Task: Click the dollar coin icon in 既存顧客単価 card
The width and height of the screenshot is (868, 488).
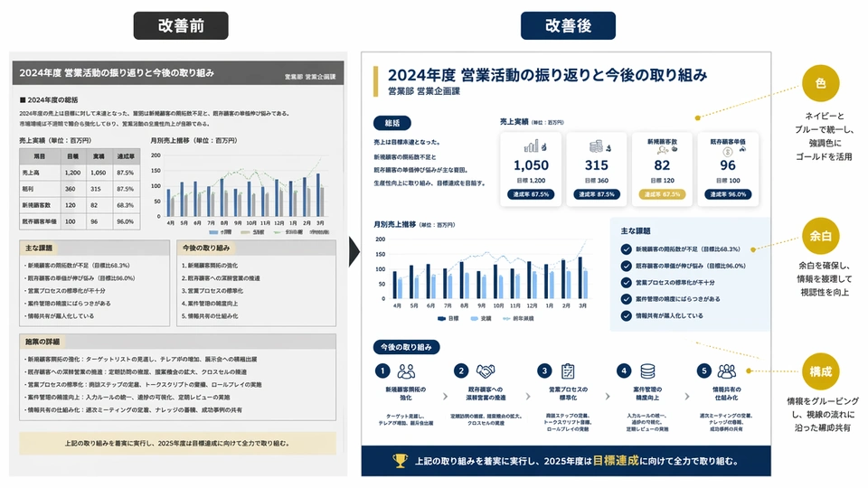Action: [728, 152]
